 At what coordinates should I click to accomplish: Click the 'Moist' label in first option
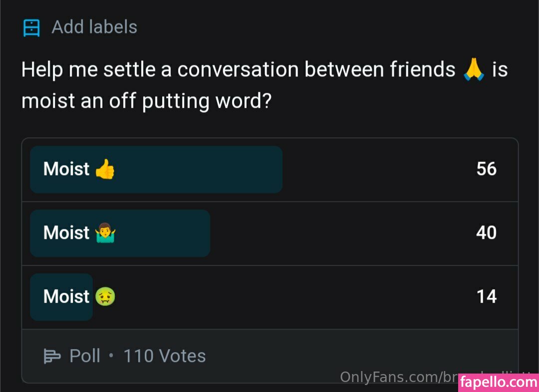click(x=66, y=170)
